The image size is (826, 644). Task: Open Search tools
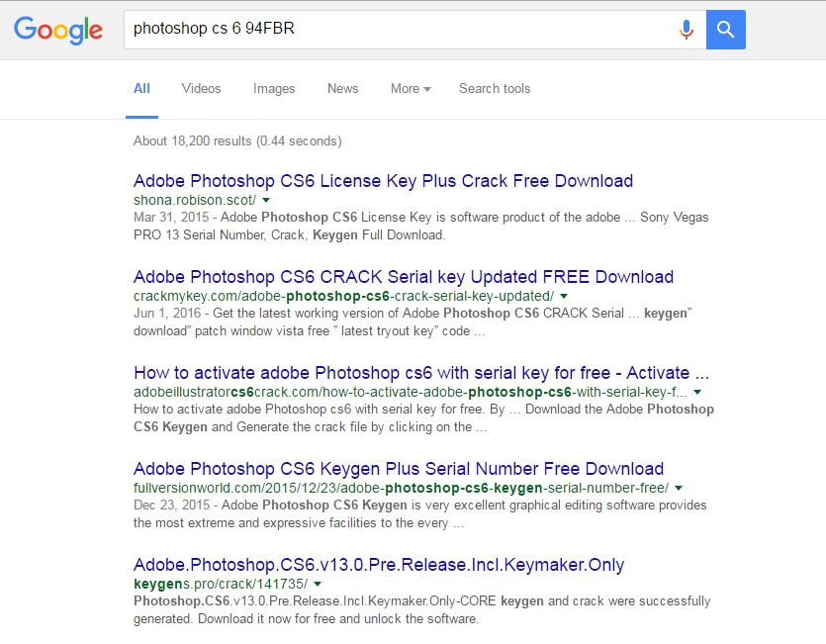click(495, 88)
